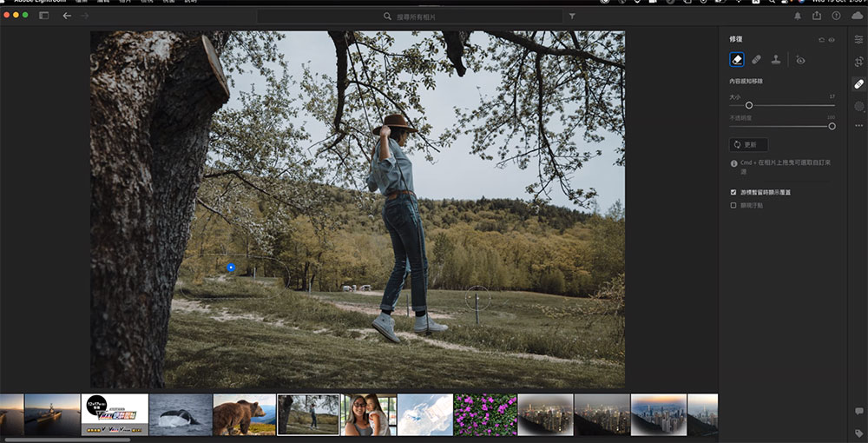Image resolution: width=868 pixels, height=443 pixels.
Task: Open the three-dots more options menu
Action: point(858,125)
